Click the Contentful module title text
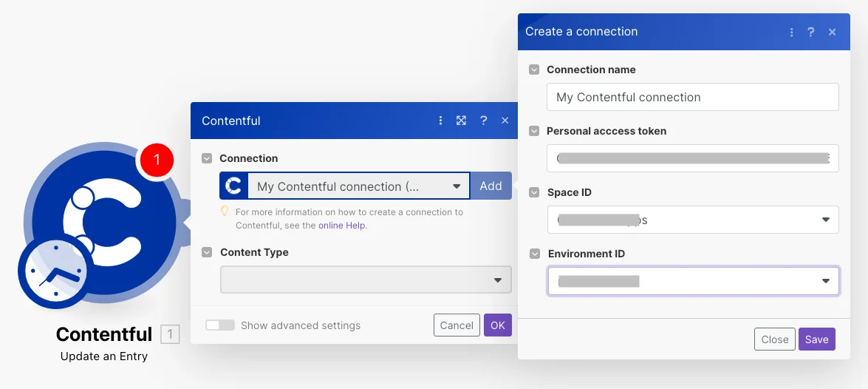Image resolution: width=868 pixels, height=389 pixels. pos(103,334)
